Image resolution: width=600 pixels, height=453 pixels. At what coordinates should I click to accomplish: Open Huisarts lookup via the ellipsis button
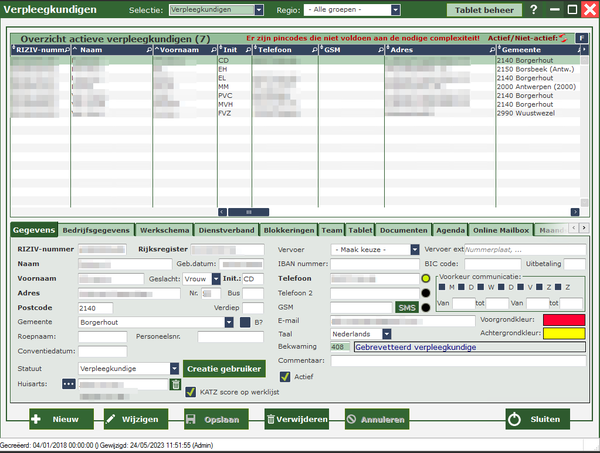coord(69,384)
